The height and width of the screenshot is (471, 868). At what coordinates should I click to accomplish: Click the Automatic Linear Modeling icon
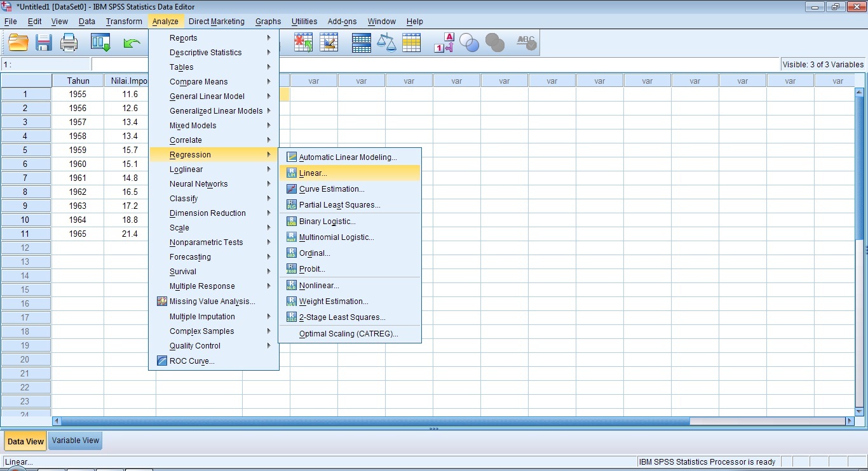(292, 157)
